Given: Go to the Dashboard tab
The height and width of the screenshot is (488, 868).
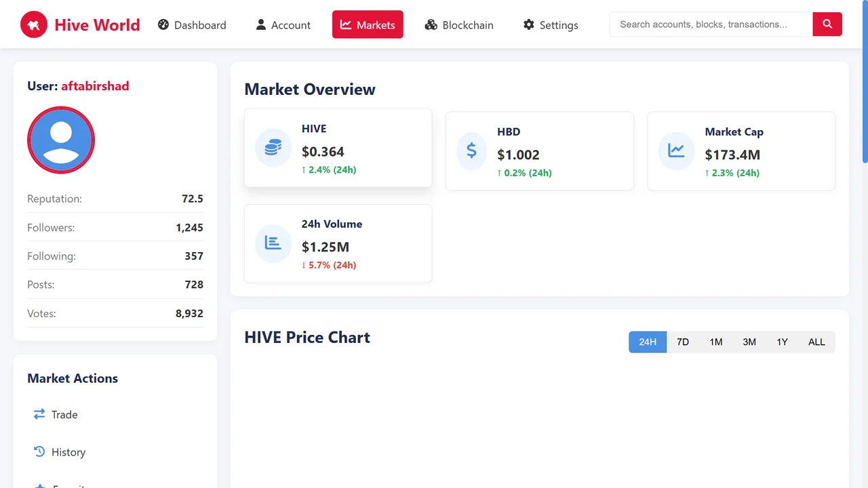Looking at the screenshot, I should pyautogui.click(x=192, y=24).
